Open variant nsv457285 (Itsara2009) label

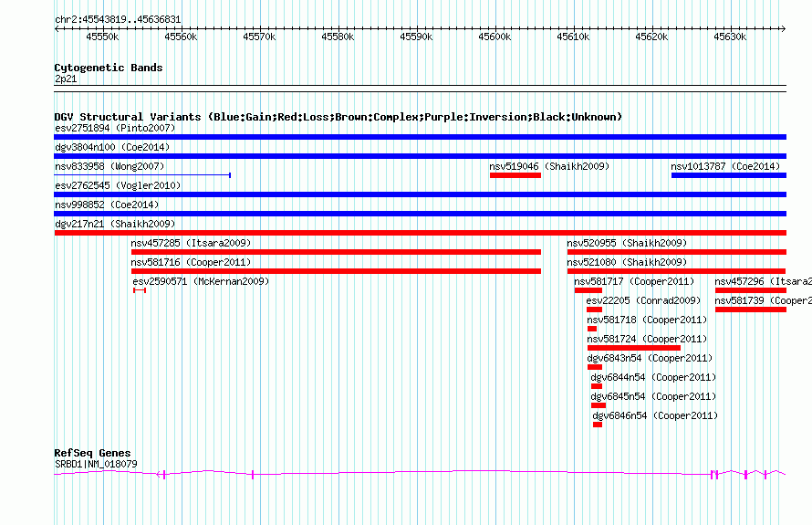coord(191,243)
